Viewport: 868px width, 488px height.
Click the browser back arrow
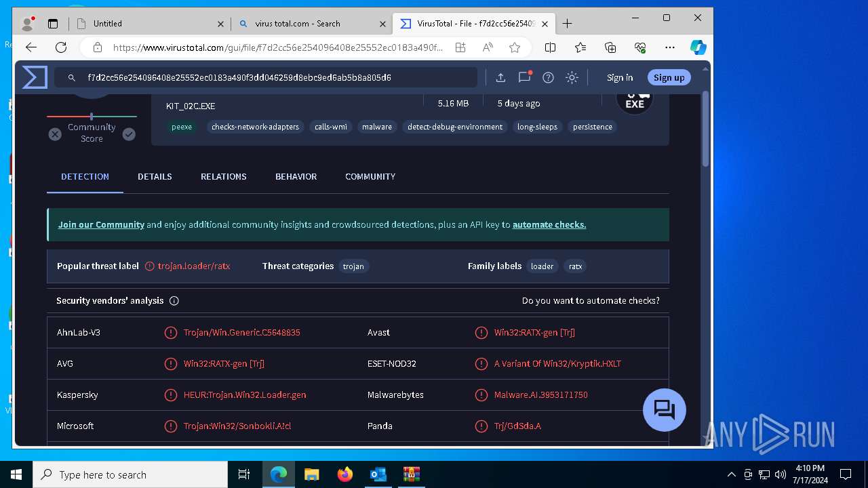[31, 47]
